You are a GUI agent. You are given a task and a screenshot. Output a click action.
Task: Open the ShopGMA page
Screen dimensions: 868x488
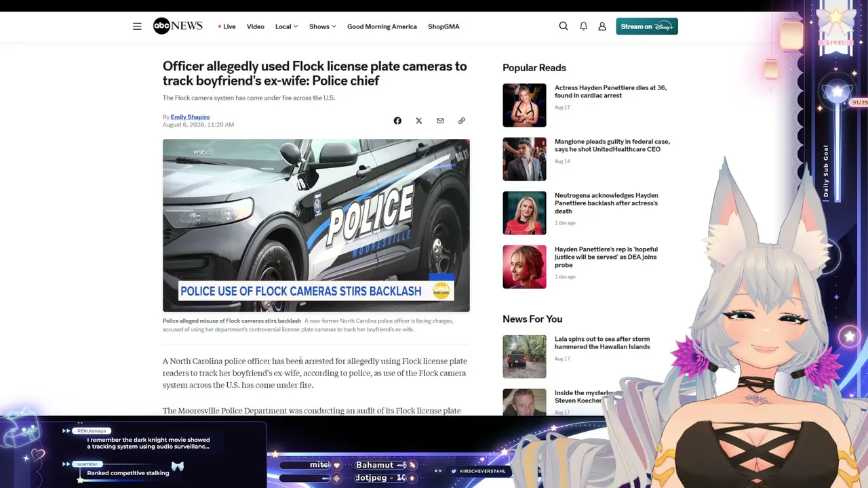[x=443, y=26]
